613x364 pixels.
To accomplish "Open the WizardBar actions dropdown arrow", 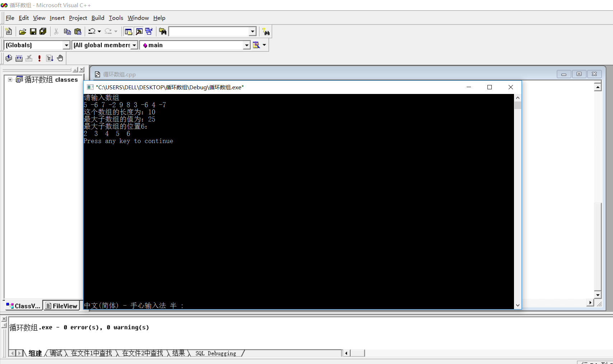I will (264, 45).
